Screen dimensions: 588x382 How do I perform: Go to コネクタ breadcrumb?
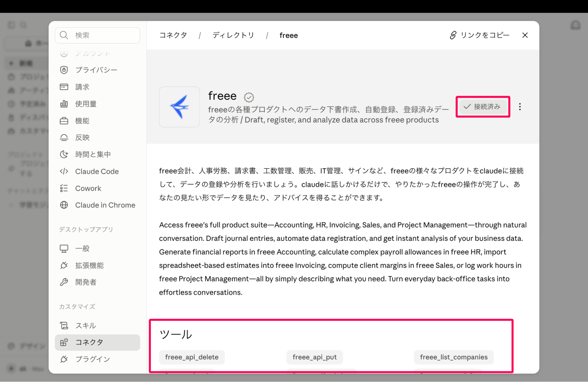(x=173, y=35)
